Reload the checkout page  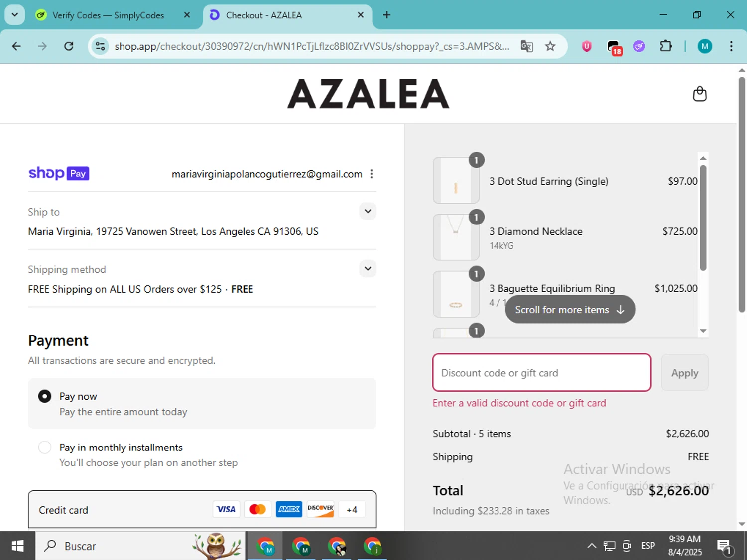(x=69, y=46)
